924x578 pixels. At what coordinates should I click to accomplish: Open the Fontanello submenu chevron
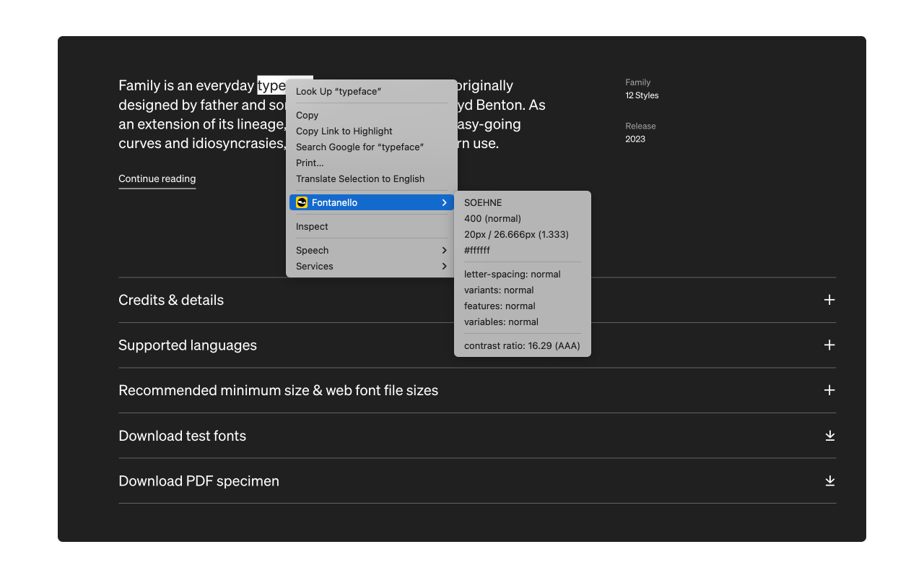pyautogui.click(x=444, y=203)
